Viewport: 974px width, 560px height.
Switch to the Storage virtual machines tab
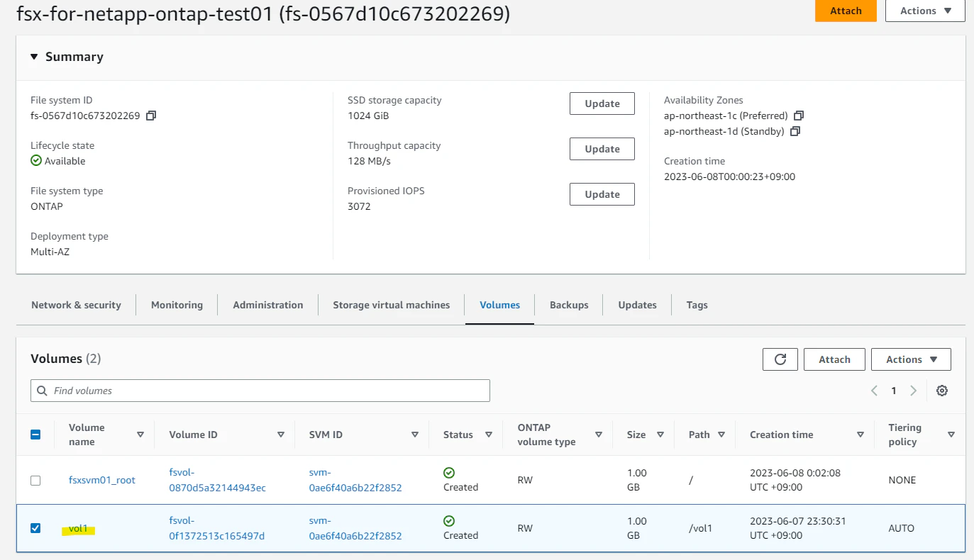tap(392, 305)
